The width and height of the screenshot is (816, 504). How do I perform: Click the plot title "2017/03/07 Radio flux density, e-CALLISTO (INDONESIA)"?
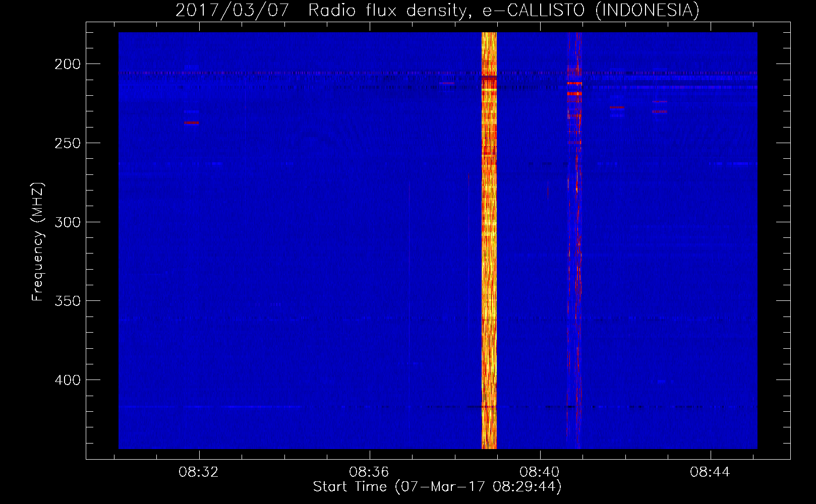[x=437, y=10]
